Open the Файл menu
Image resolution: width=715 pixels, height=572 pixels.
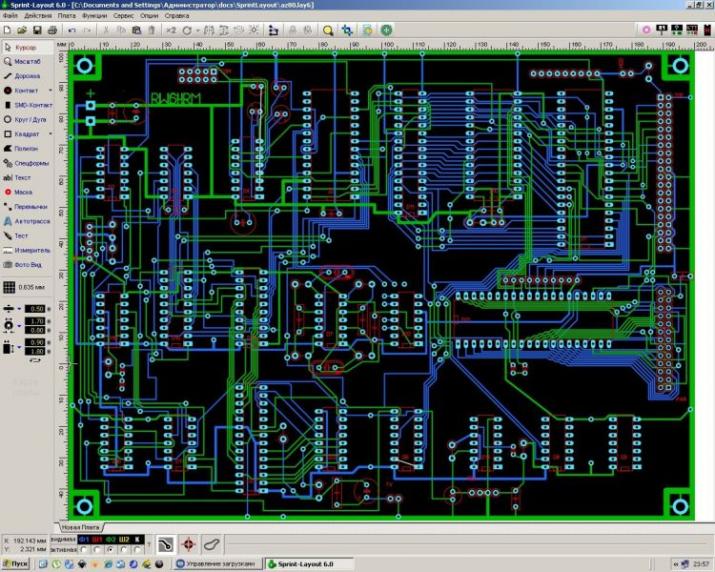click(9, 17)
